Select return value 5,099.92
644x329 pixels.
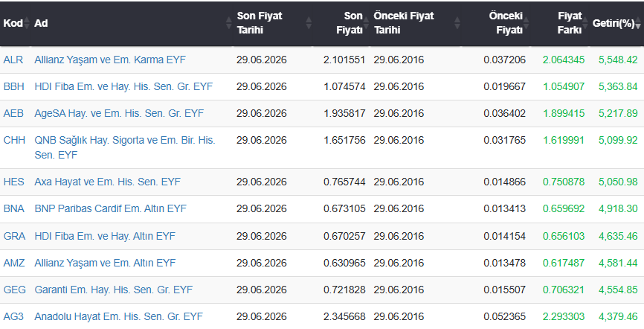[618, 140]
